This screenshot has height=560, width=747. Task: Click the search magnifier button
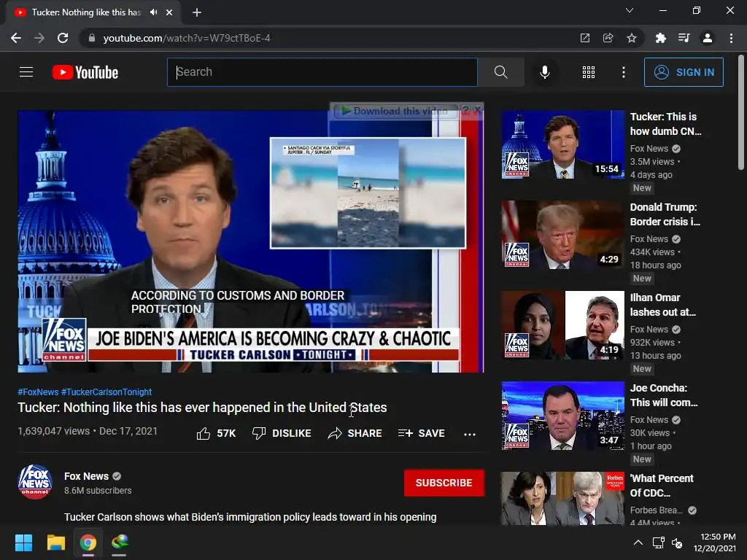pos(500,72)
